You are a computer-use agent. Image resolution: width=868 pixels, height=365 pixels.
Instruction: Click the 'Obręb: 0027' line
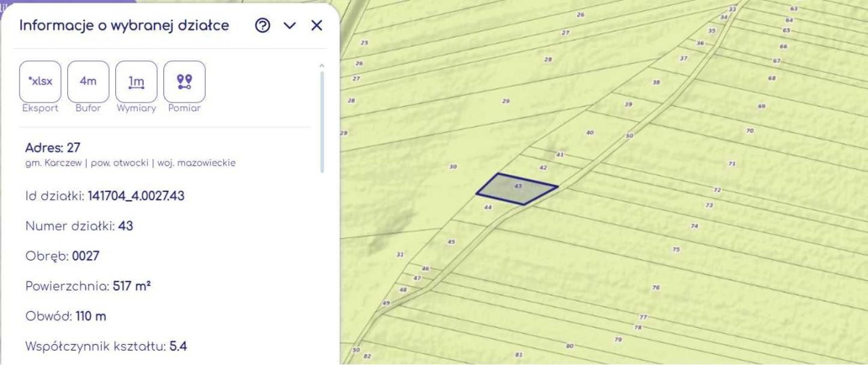point(62,256)
